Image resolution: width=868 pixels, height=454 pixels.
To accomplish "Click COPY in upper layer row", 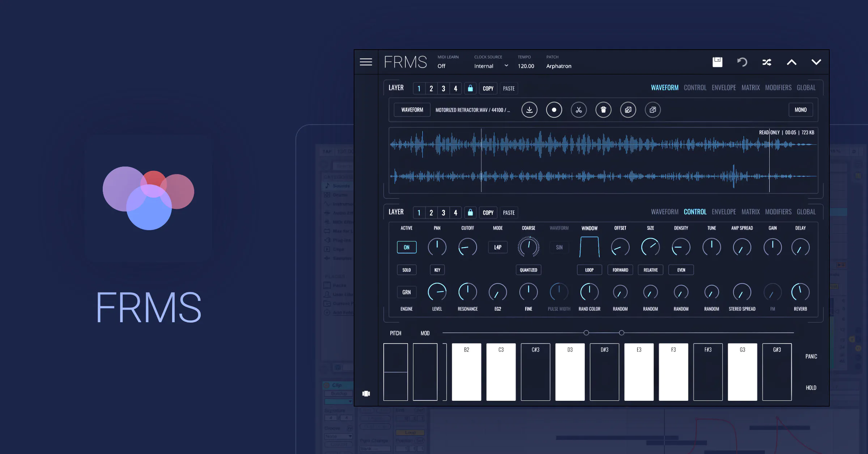I will (488, 88).
